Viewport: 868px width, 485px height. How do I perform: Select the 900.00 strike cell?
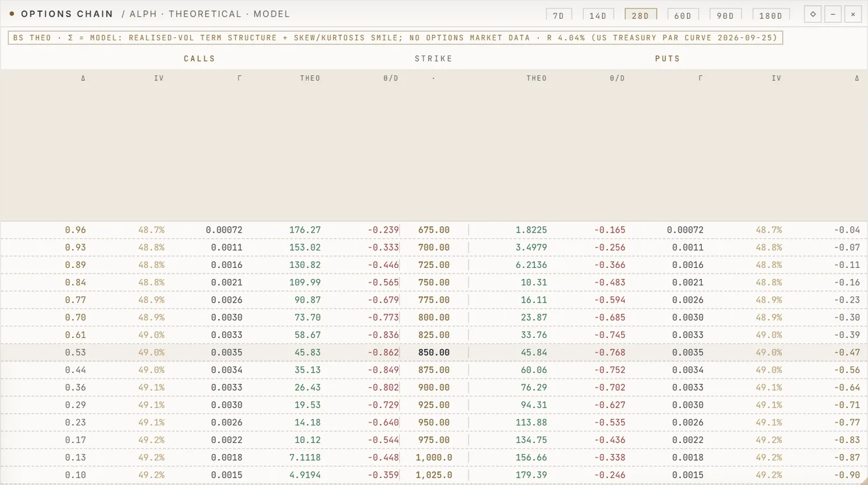(x=433, y=388)
